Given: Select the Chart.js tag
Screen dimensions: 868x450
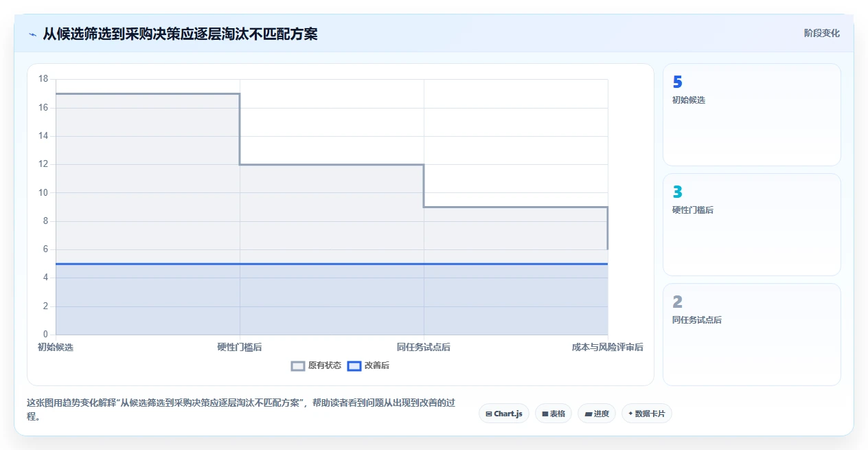Looking at the screenshot, I should click(x=503, y=414).
